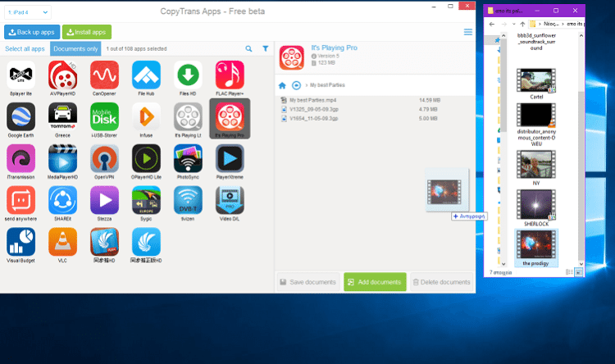
Task: Select the Stezza app icon
Action: coord(104,200)
